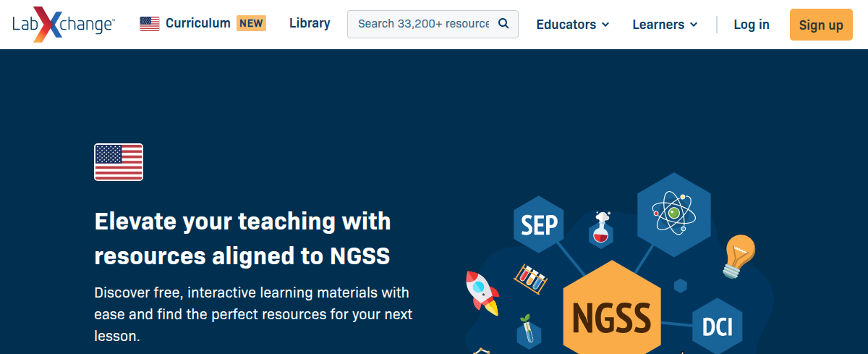Click the light bulb illustration
Screen dimensions: 868x354
point(739,256)
